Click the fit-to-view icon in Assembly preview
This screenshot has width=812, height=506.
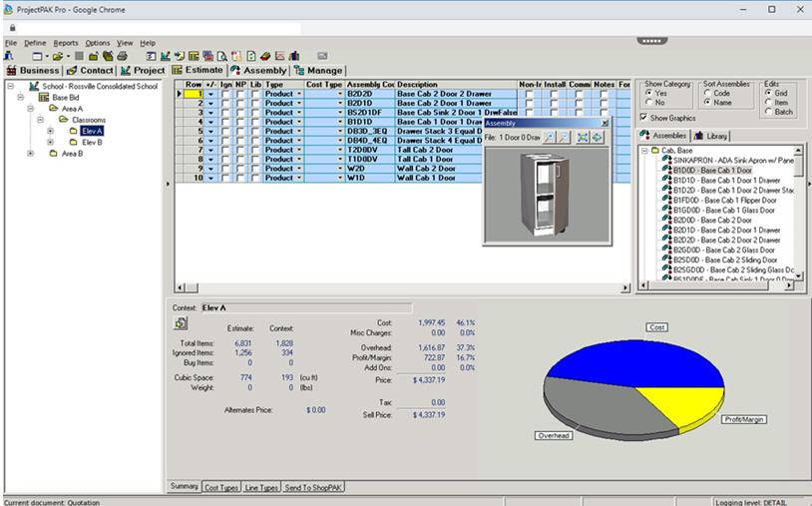(583, 138)
